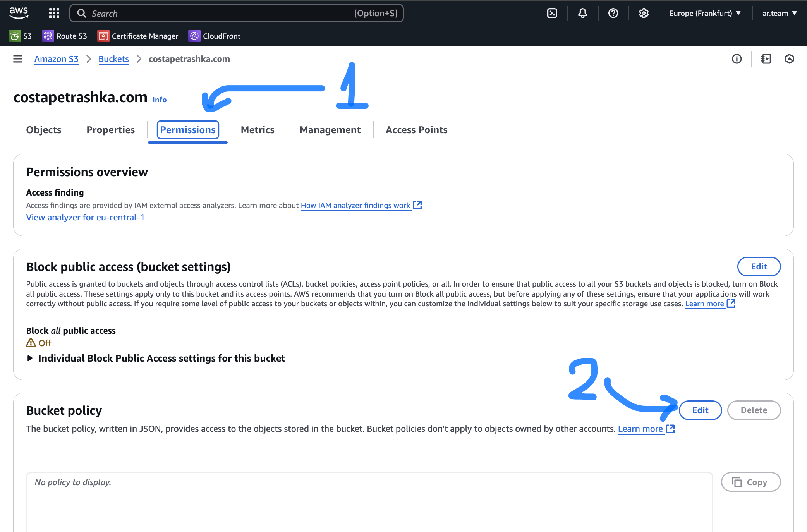Open the Europe (Frankfurt) region dropdown
The width and height of the screenshot is (807, 532).
pos(705,13)
